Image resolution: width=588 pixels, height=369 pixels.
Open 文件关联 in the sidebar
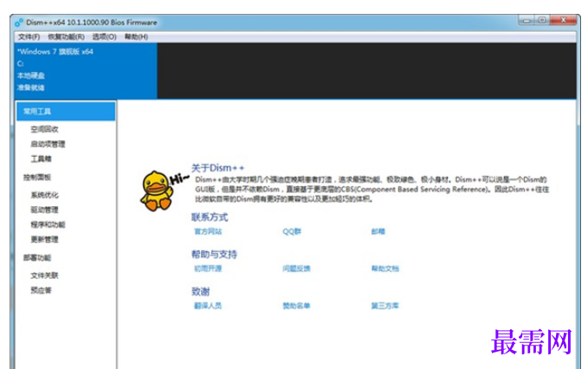pyautogui.click(x=45, y=275)
